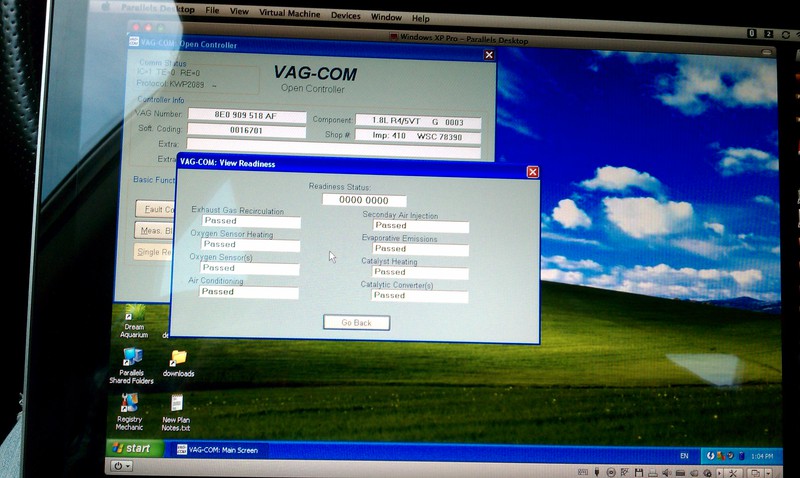800x478 pixels.
Task: Open the Window menu
Action: [386, 17]
